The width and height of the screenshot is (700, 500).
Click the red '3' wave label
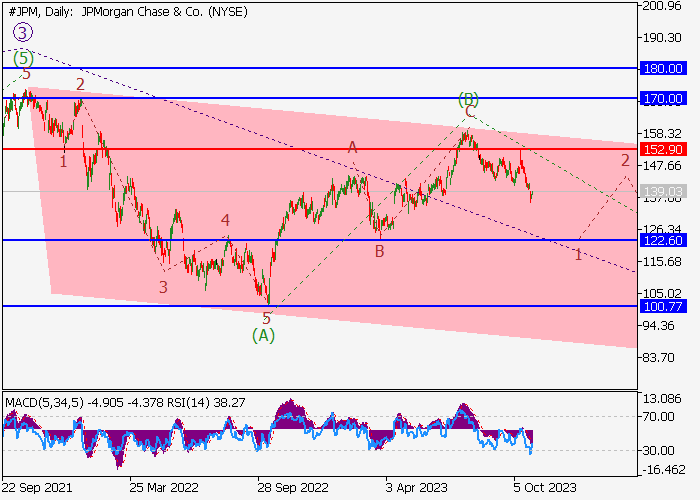pyautogui.click(x=163, y=287)
